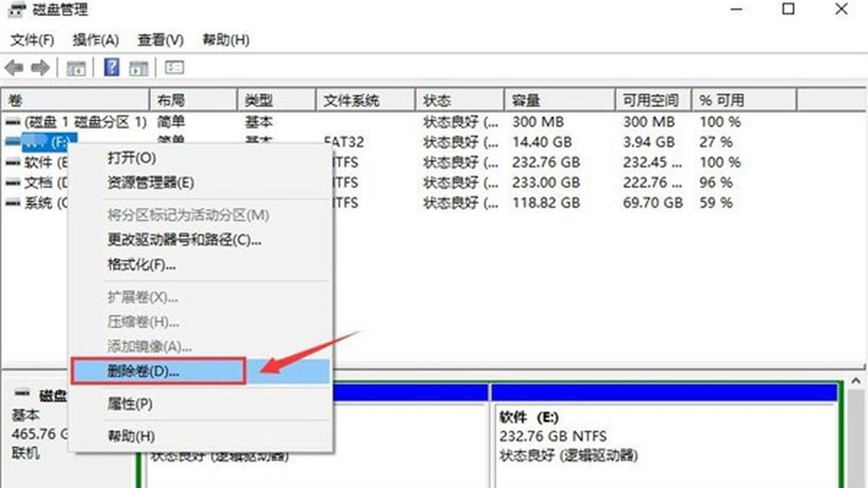This screenshot has width=868, height=488.
Task: Click 300 MB in the 可用空间 column
Action: pyautogui.click(x=649, y=122)
